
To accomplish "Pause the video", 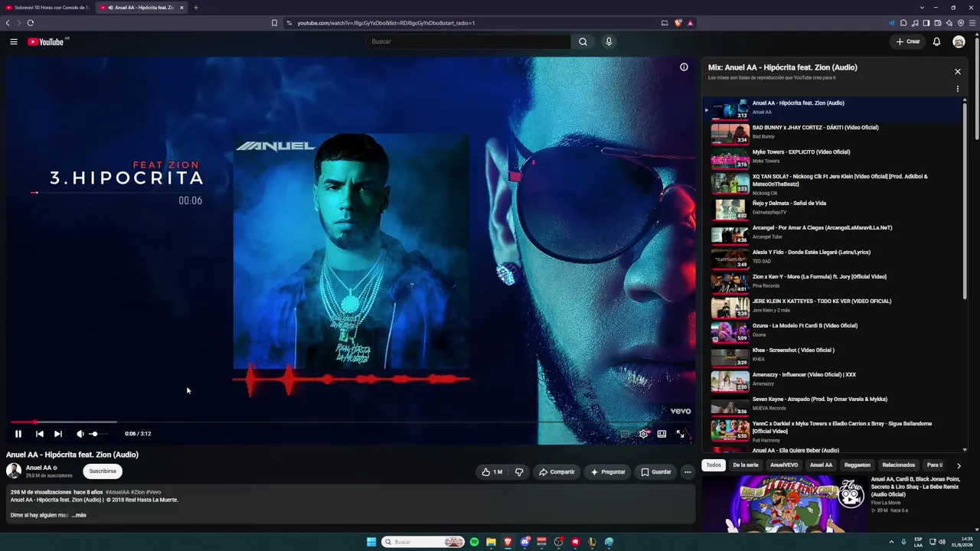I will point(18,434).
